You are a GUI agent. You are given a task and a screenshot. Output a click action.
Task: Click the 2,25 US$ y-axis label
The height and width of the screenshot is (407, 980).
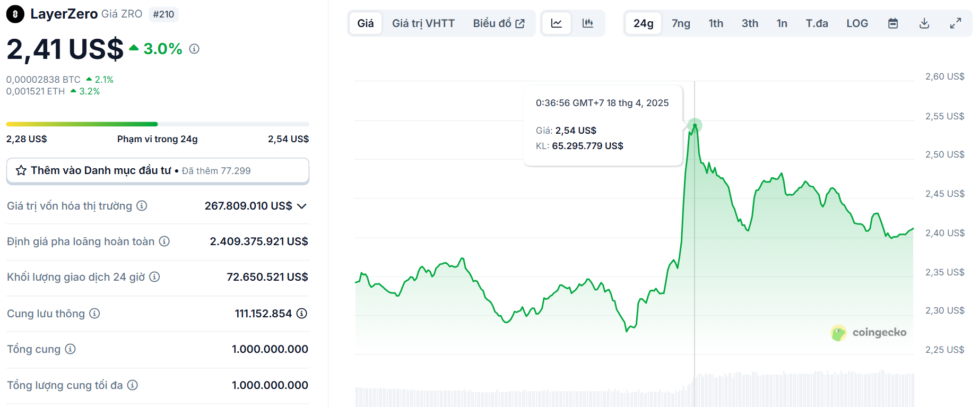pyautogui.click(x=945, y=350)
